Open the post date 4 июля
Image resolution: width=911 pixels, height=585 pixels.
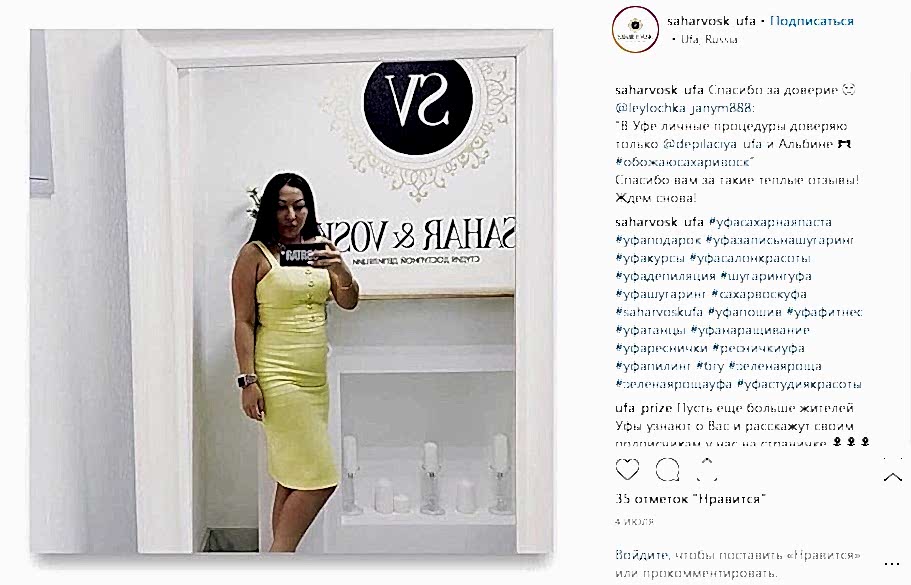634,522
